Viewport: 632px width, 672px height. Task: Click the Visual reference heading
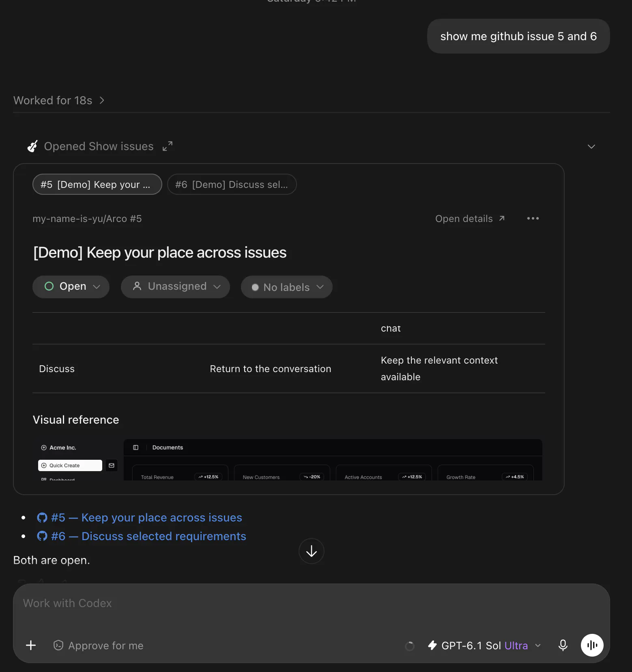pyautogui.click(x=76, y=420)
